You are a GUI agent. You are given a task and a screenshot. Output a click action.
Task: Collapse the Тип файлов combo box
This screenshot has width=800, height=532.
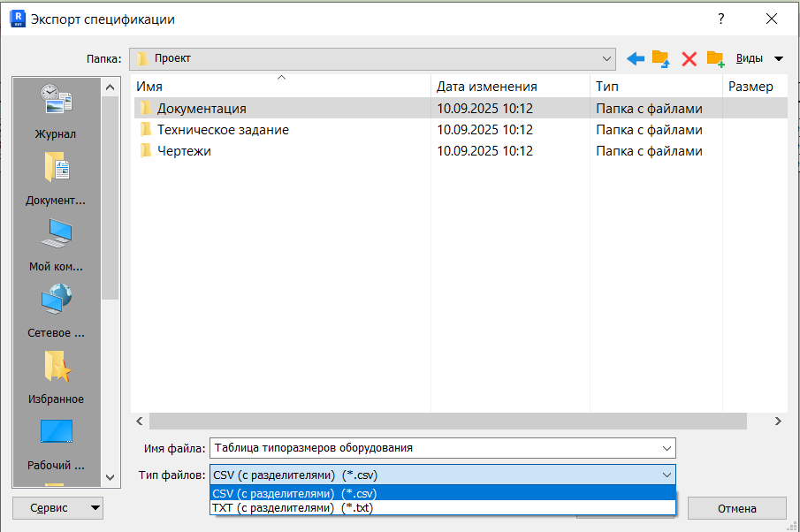pos(667,475)
